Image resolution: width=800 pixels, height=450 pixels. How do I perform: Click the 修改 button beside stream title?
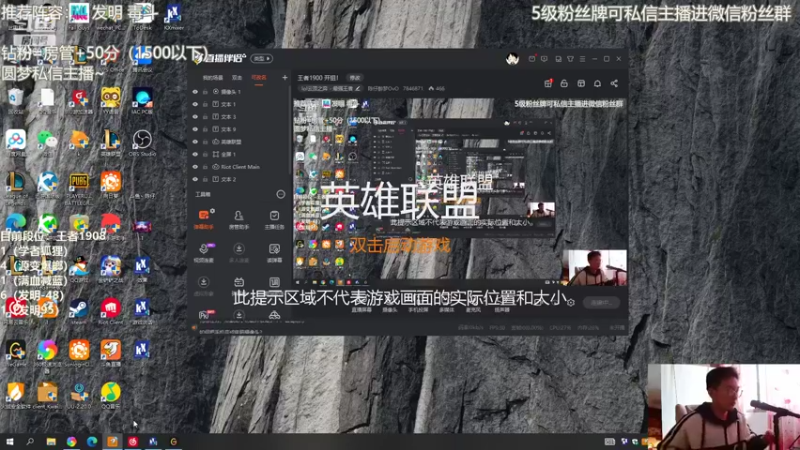click(x=355, y=78)
